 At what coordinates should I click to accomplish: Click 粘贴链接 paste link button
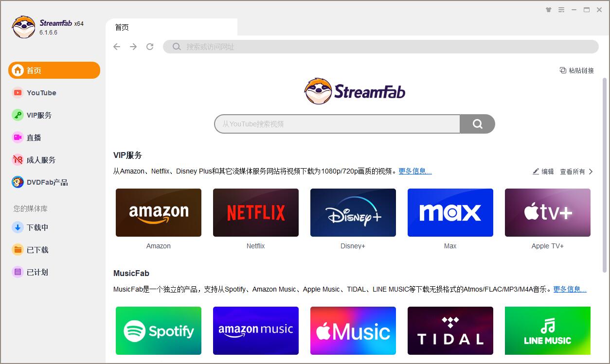tap(577, 70)
